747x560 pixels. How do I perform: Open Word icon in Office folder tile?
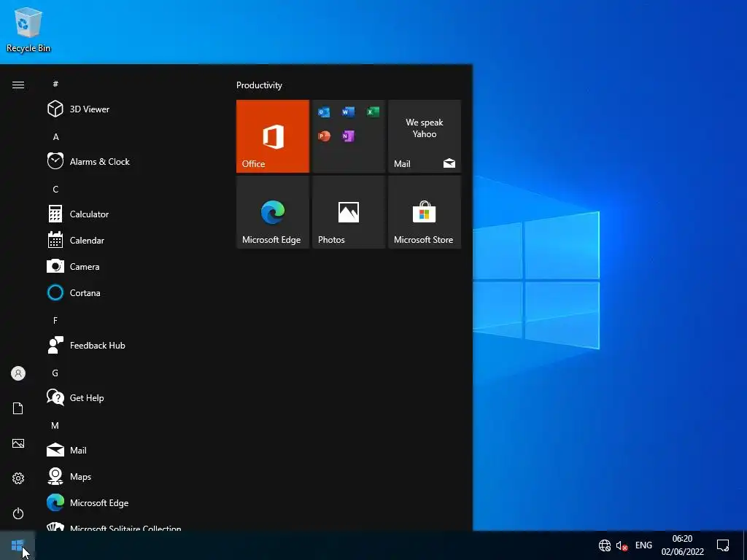point(348,112)
